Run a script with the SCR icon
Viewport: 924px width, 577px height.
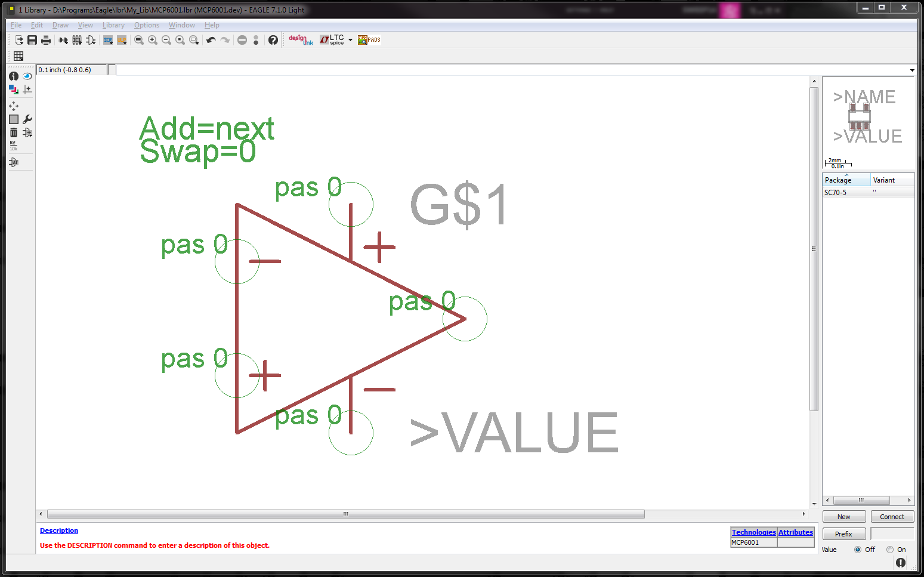pos(108,40)
